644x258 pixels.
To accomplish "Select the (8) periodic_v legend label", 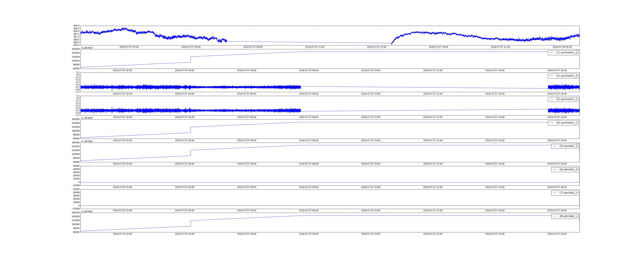I will coord(568,216).
